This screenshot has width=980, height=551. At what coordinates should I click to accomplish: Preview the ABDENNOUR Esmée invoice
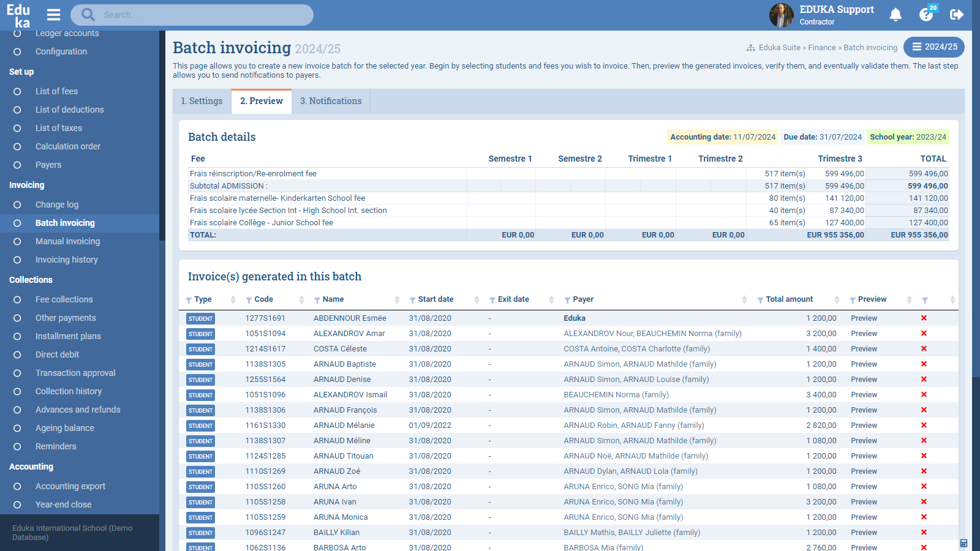(x=864, y=318)
